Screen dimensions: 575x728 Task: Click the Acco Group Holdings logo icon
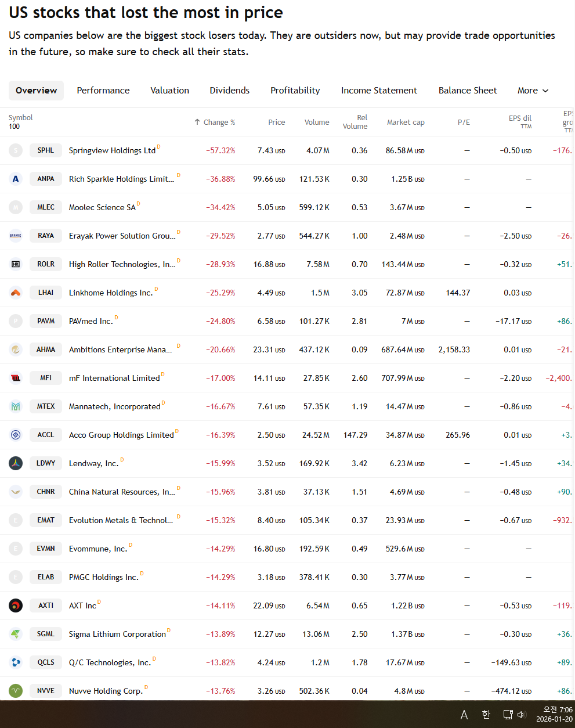(x=16, y=435)
